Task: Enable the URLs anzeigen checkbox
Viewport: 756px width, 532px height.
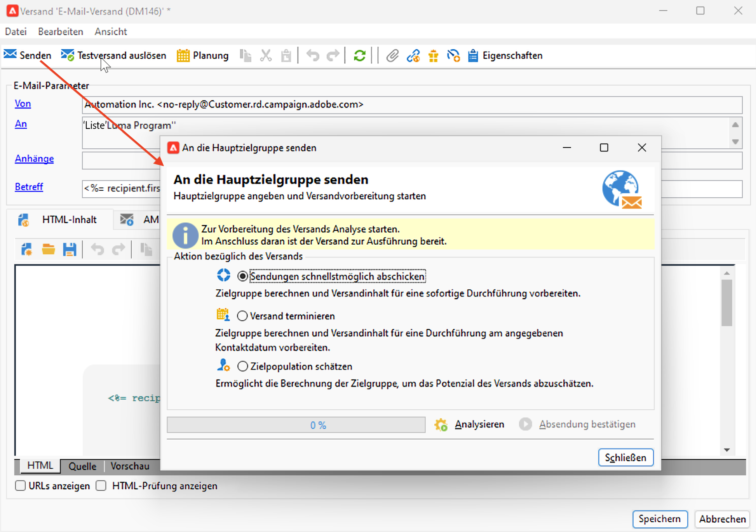Action: click(20, 486)
